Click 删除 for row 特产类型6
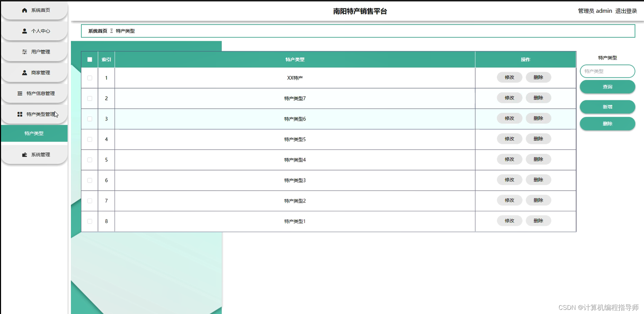 538,118
